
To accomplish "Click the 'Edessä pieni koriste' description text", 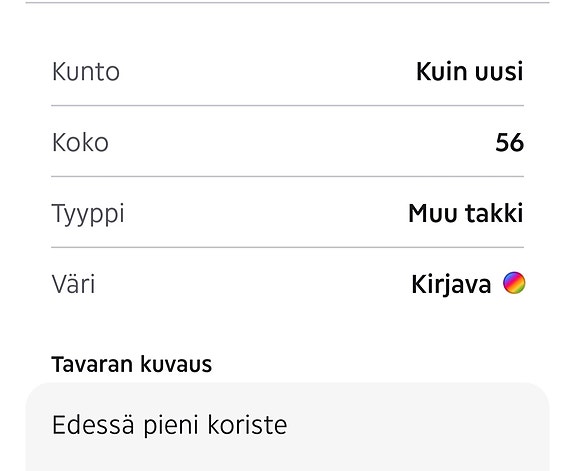I will pos(169,425).
